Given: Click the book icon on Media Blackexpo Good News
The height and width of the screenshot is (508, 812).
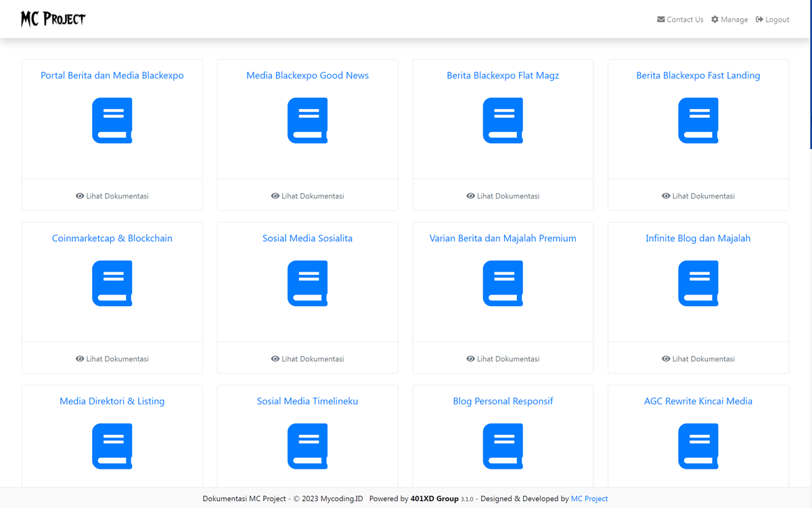Looking at the screenshot, I should coord(307,120).
